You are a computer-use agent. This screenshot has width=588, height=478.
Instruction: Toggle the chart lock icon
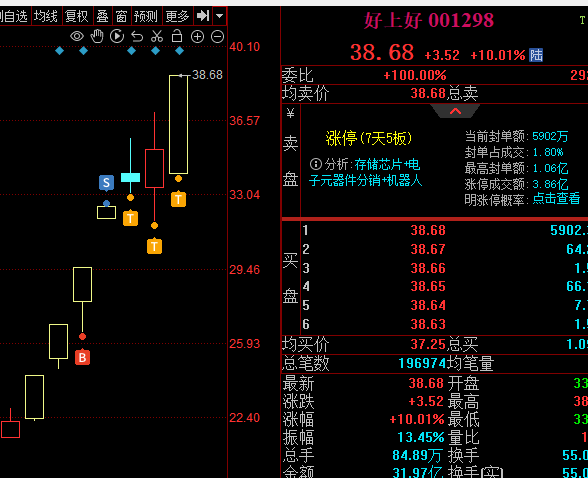point(177,36)
